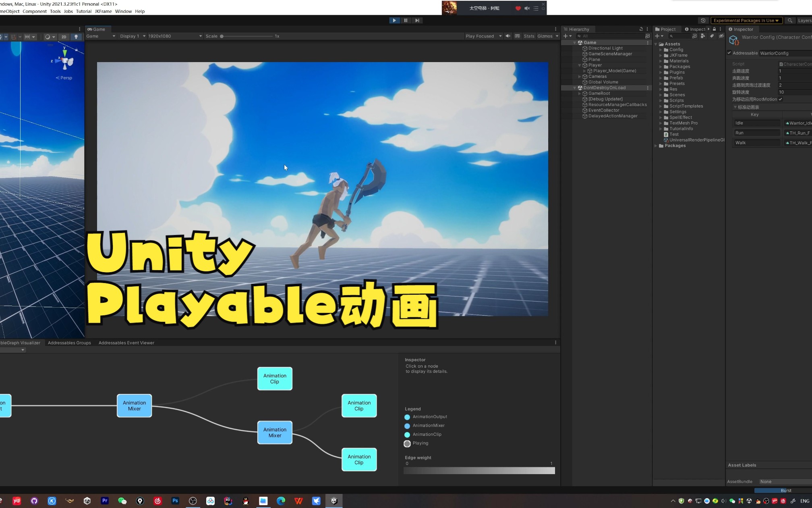Open the AssetBundle None dropdown

tap(785, 481)
